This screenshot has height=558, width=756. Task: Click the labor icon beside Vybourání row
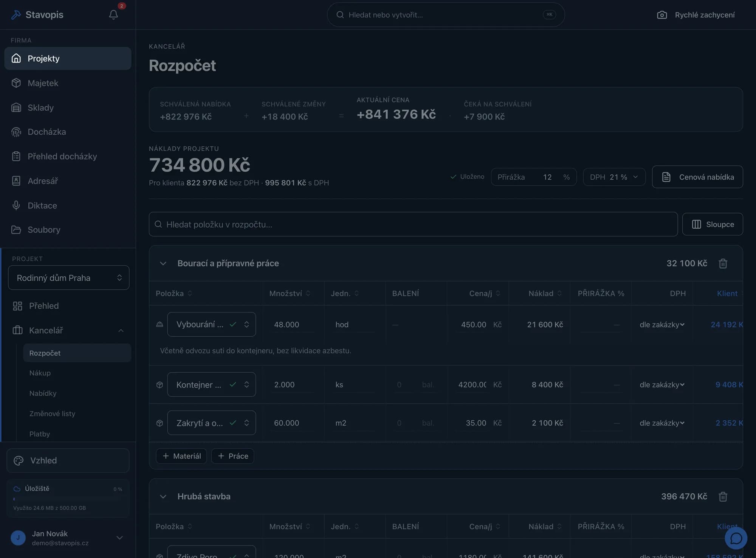point(160,324)
